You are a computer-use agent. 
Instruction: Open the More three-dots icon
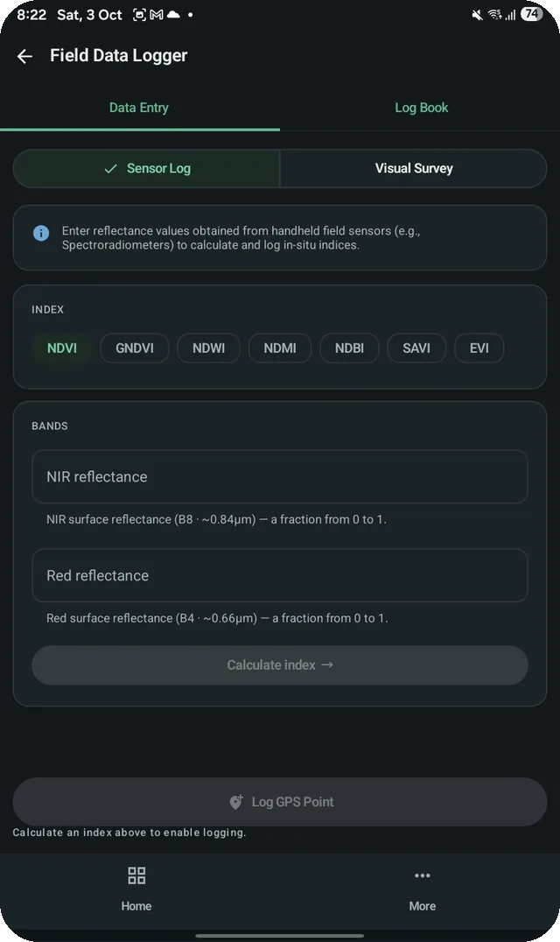click(422, 875)
